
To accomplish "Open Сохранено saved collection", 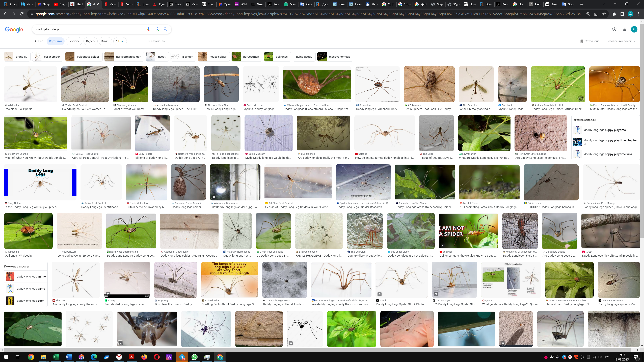I will pos(590,41).
